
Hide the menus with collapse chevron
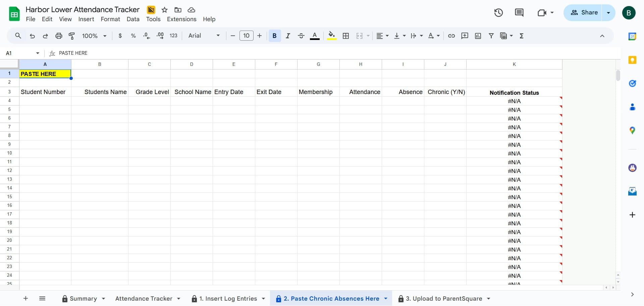point(602,36)
